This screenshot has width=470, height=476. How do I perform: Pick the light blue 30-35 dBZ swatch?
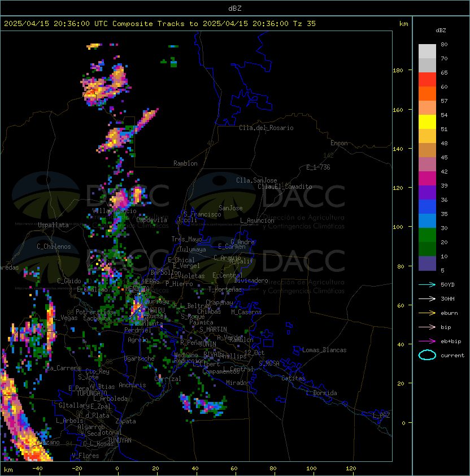[427, 220]
